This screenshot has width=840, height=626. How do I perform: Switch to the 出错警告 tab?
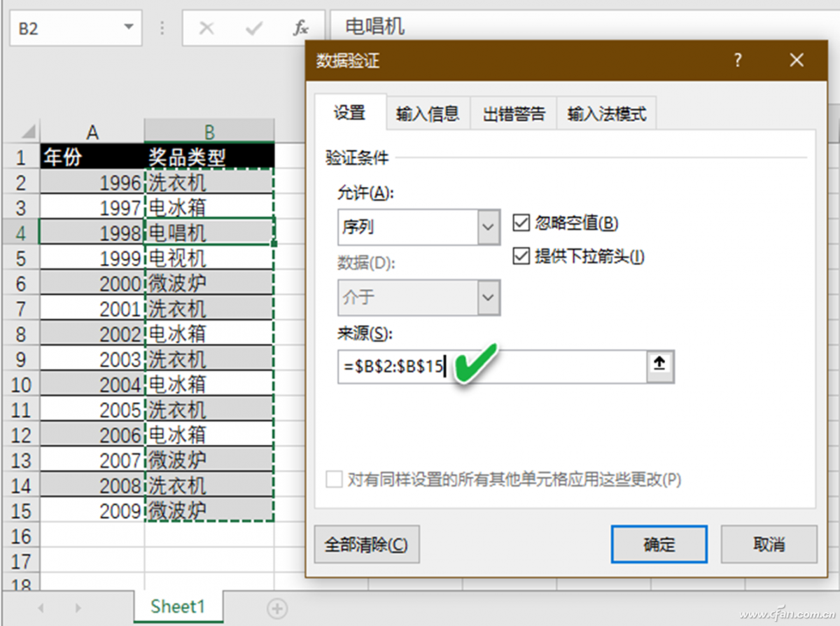point(514,113)
